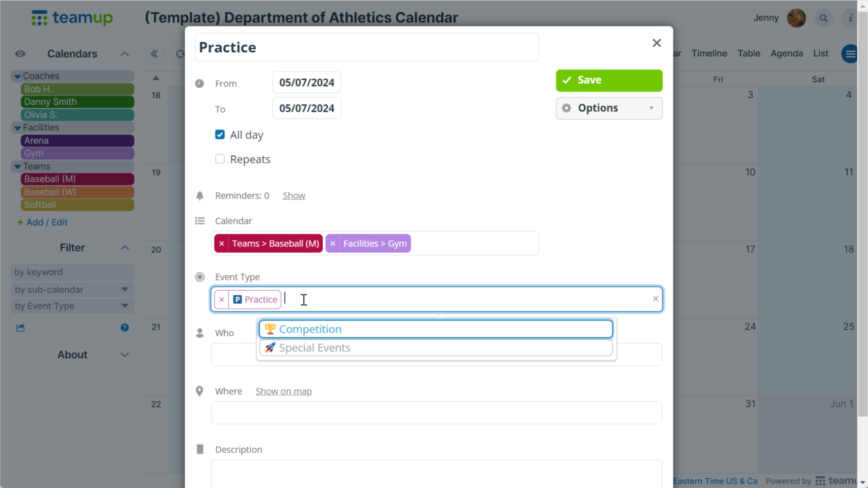
Task: Remove the Practice event type tag
Action: point(221,300)
